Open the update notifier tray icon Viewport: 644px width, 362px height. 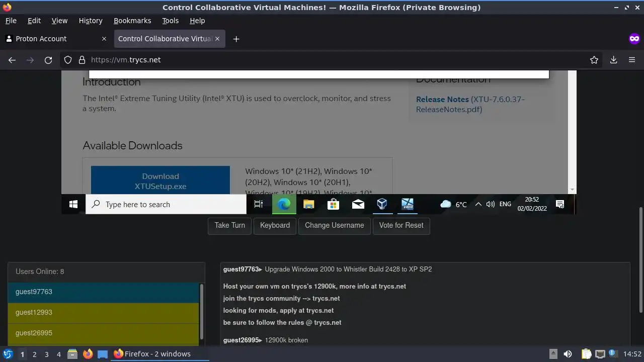click(612, 353)
